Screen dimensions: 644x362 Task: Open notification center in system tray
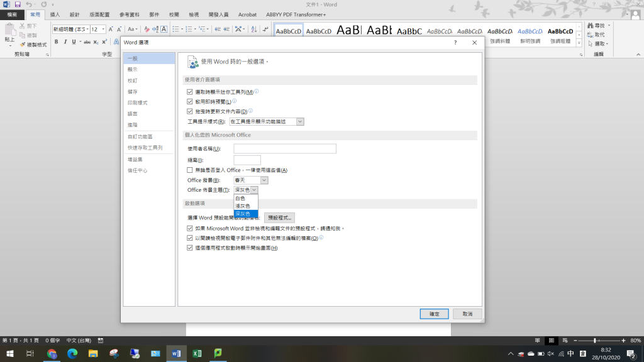coord(631,353)
